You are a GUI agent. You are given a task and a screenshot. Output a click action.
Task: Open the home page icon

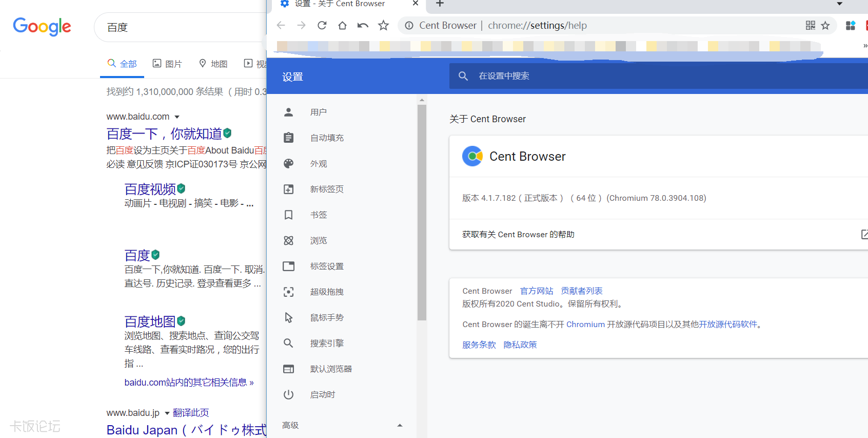coord(342,25)
